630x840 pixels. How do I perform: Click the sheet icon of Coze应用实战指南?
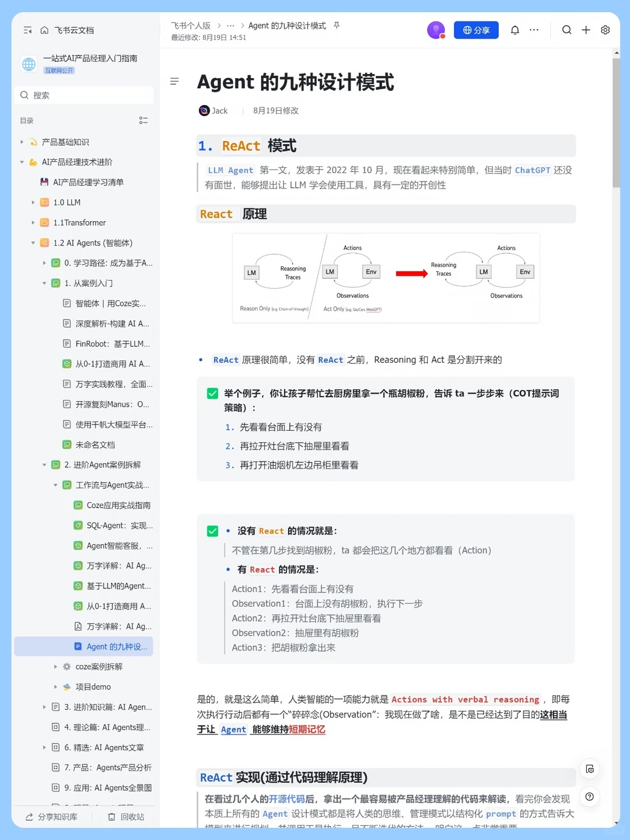tap(78, 505)
